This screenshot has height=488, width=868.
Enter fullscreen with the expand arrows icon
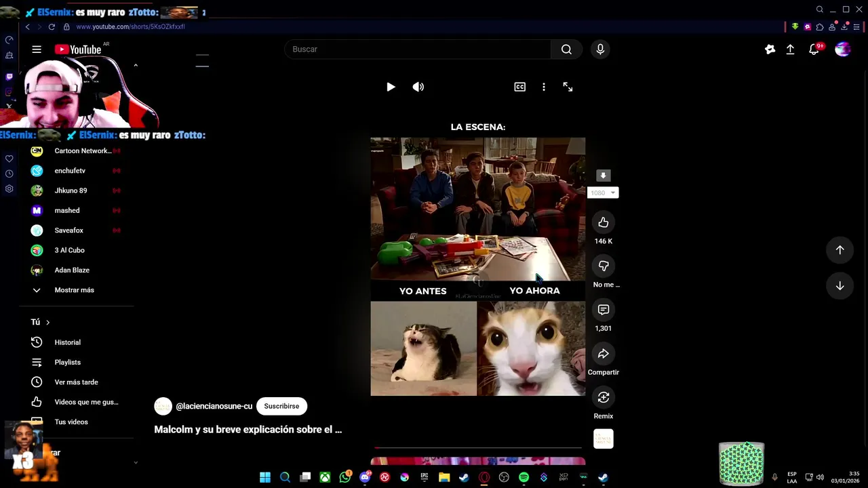(x=568, y=87)
